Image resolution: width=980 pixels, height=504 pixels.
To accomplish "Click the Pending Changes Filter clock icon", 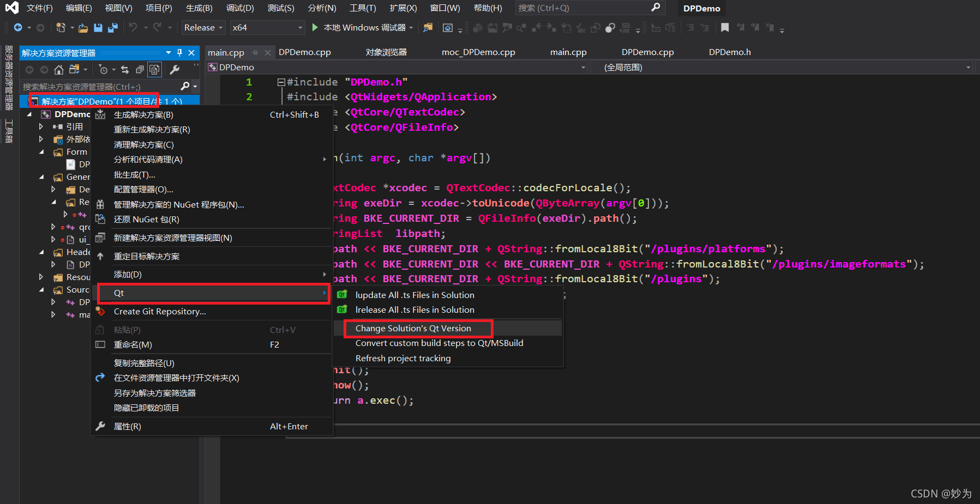I will tap(103, 69).
